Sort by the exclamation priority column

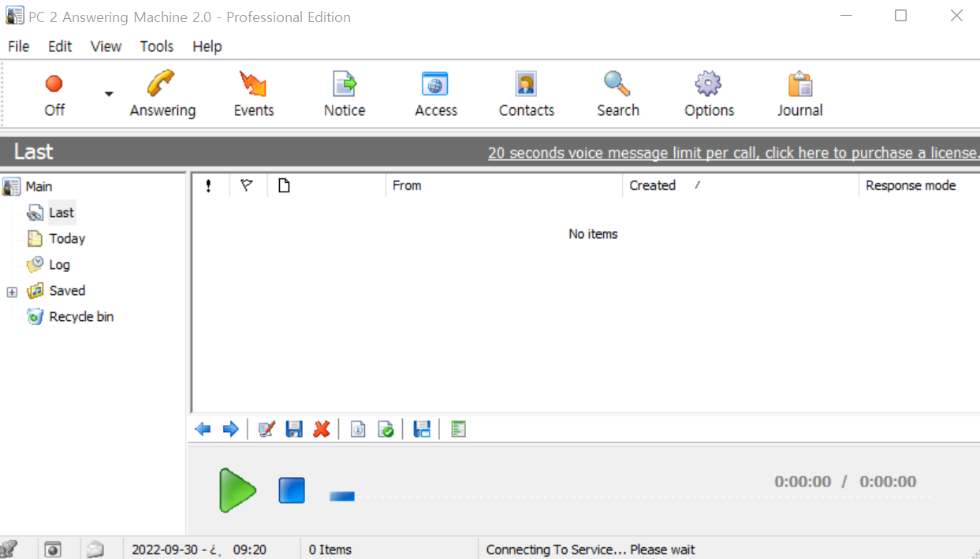(x=209, y=186)
